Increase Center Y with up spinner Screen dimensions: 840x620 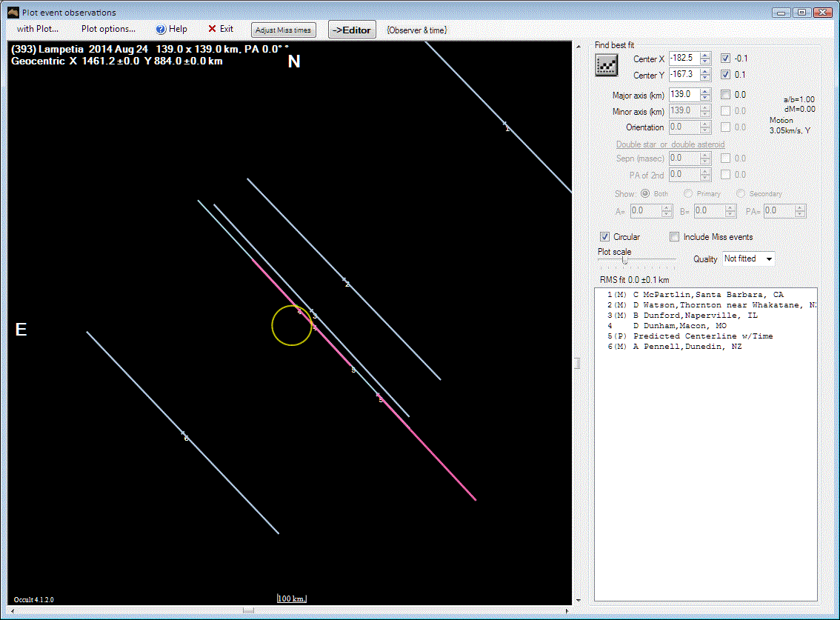705,71
